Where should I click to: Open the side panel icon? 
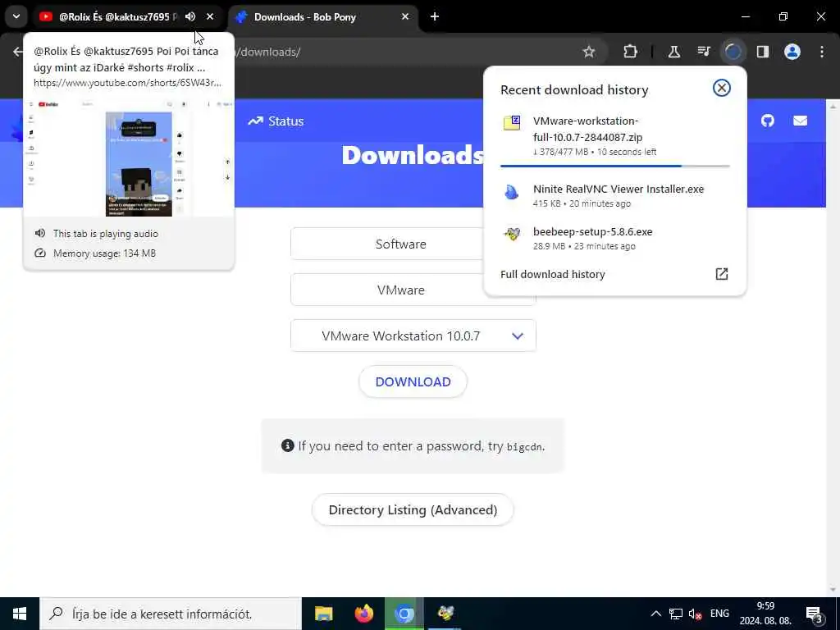point(762,52)
